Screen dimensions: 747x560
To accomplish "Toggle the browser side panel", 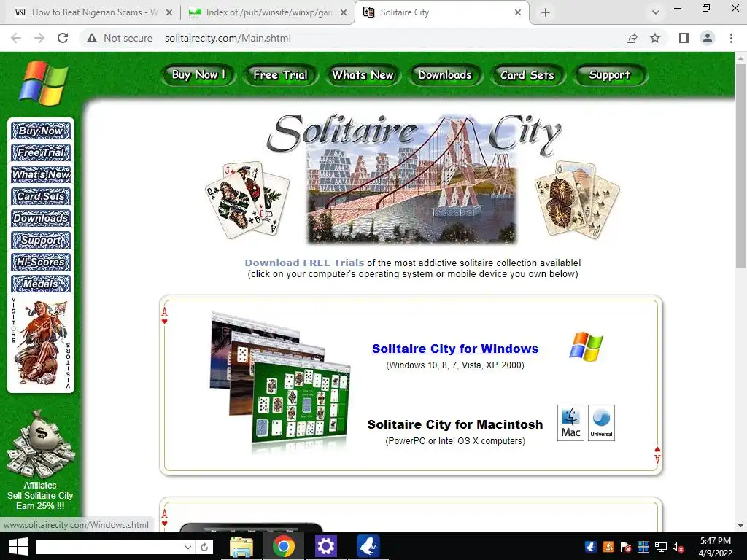I will 684,38.
